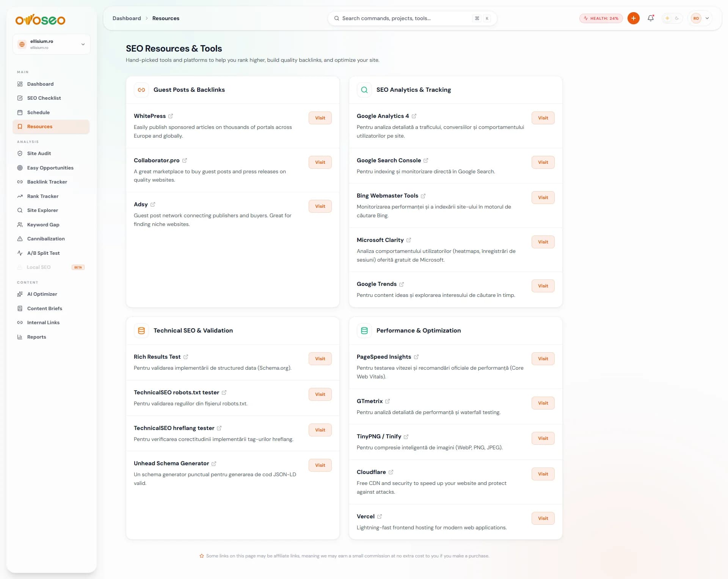Viewport: 728px width, 579px height.
Task: Click the SEO Analytics & Tracking search icon
Action: point(364,90)
